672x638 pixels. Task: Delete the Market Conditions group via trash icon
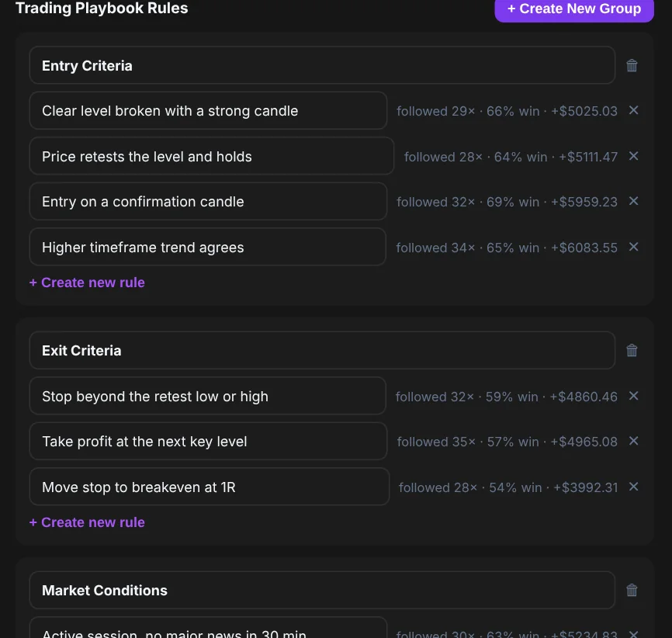click(632, 590)
